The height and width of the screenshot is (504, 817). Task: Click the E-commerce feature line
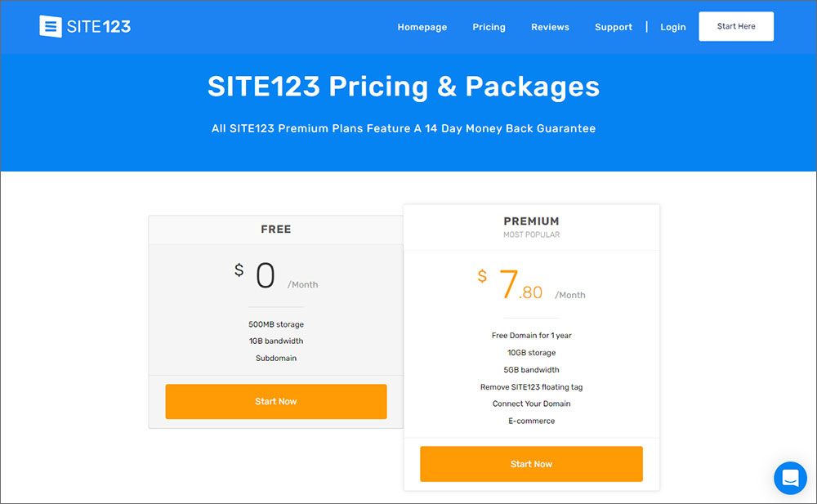tap(531, 421)
